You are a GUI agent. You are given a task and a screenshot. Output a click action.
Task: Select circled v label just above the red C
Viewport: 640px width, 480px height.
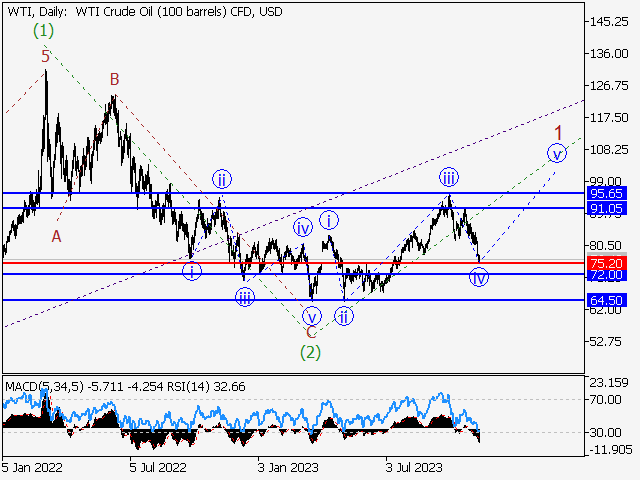(x=312, y=316)
